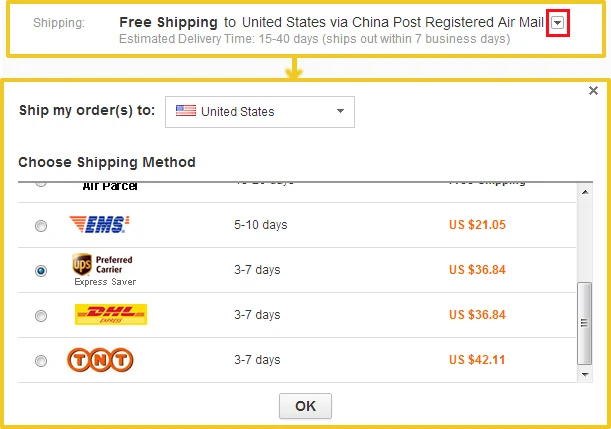The width and height of the screenshot is (611, 429).
Task: Click the shipping list scrollbar thumb
Action: click(x=585, y=323)
